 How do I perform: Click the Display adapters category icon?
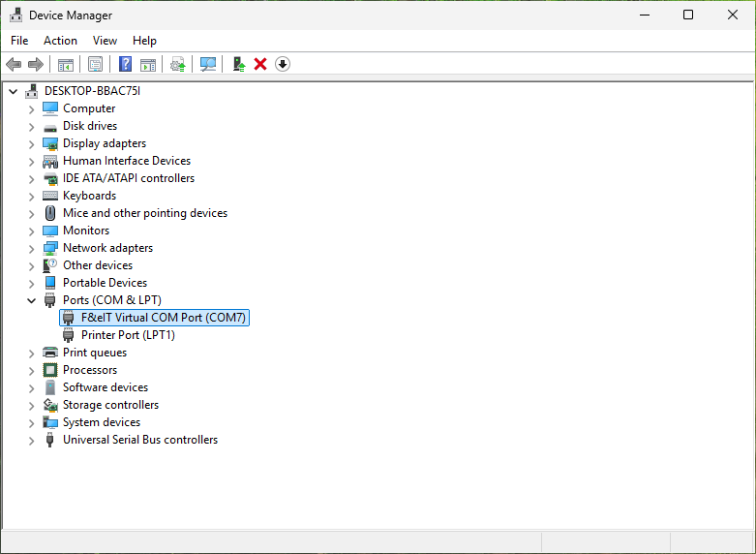coord(50,143)
